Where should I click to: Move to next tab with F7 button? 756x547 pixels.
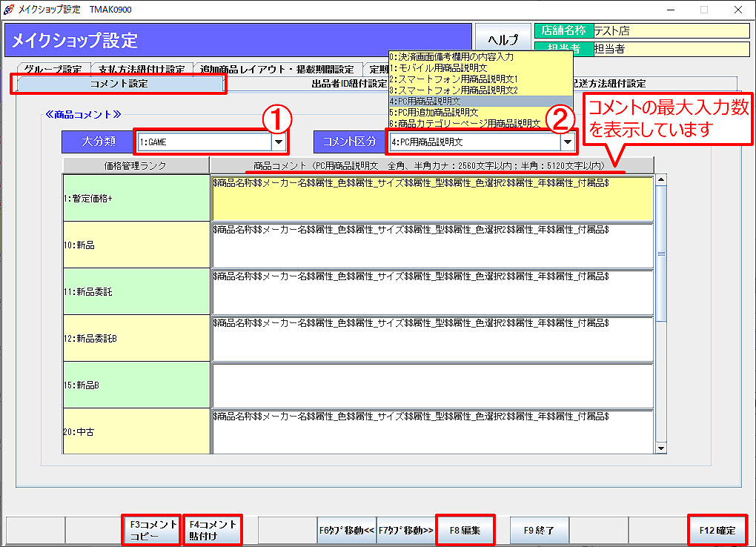point(405,531)
